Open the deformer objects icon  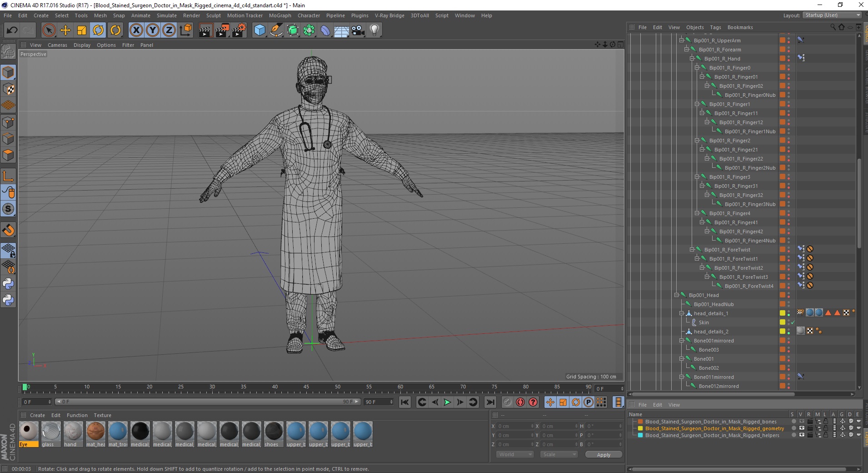click(x=325, y=30)
